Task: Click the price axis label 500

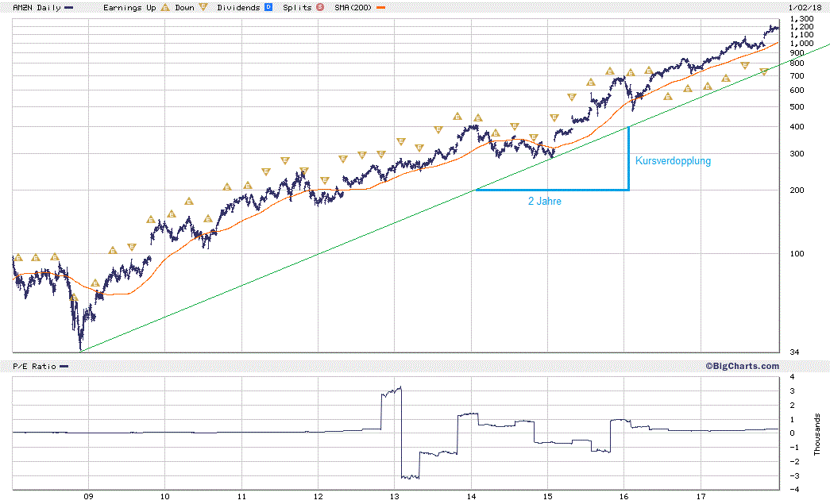Action: [x=797, y=106]
